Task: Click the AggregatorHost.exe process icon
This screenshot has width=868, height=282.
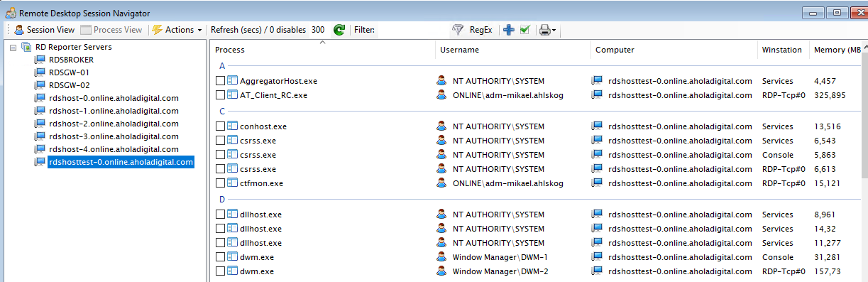Action: (232, 81)
